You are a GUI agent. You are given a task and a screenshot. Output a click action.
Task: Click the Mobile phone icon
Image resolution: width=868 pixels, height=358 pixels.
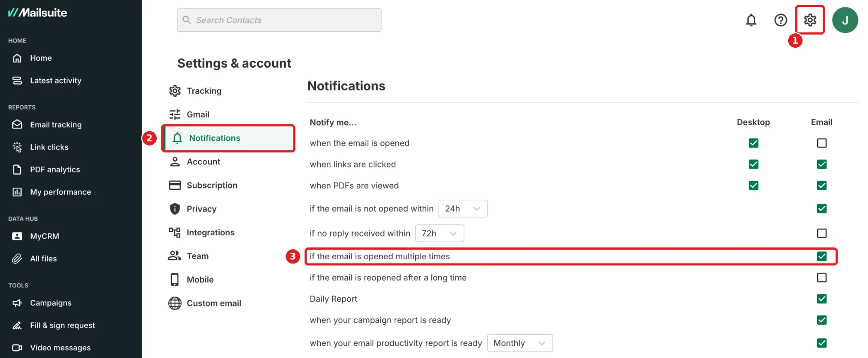coord(175,280)
